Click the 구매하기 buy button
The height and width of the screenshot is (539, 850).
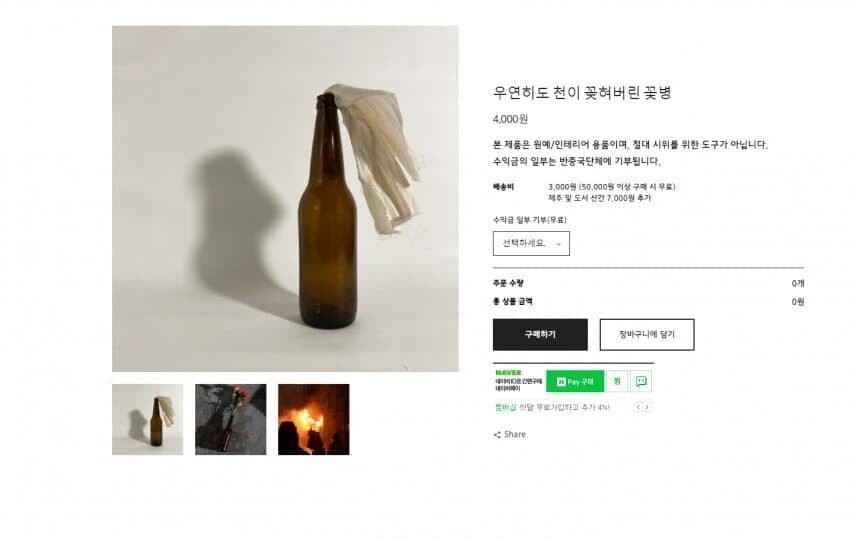[x=540, y=334]
